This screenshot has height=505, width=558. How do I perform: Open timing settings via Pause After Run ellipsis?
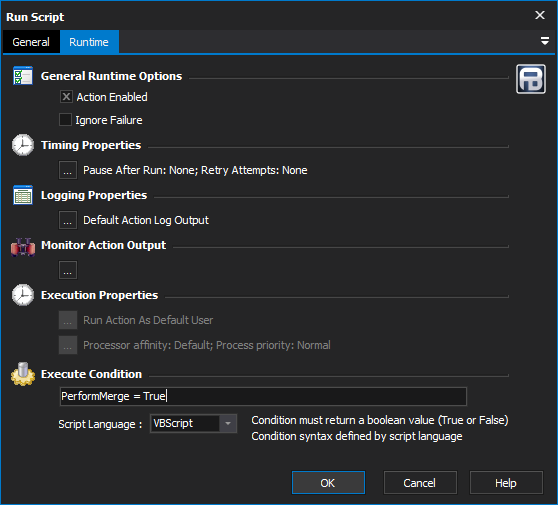click(x=68, y=170)
